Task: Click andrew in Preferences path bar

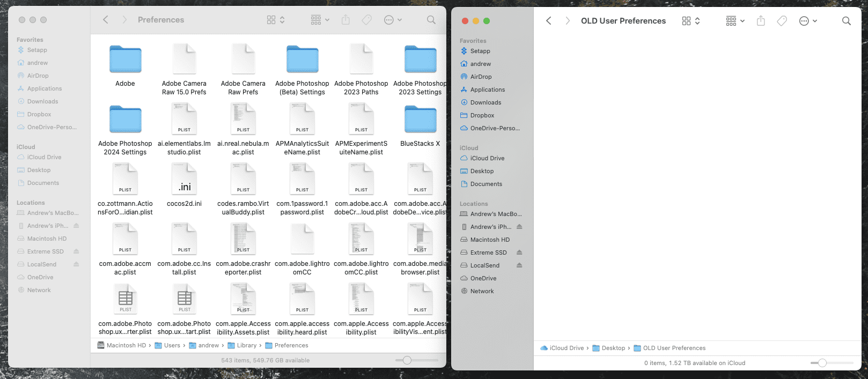Action: coord(204,345)
